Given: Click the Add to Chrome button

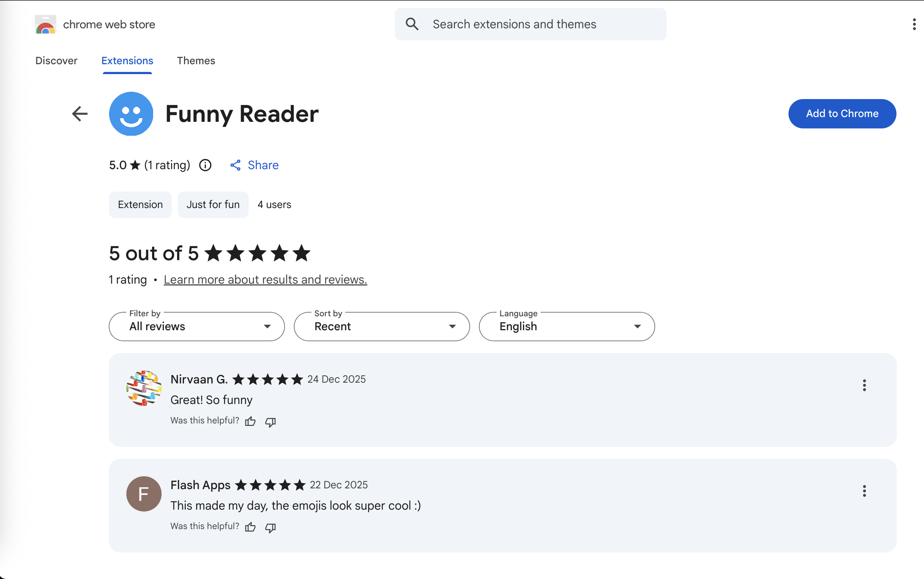Looking at the screenshot, I should 842,113.
